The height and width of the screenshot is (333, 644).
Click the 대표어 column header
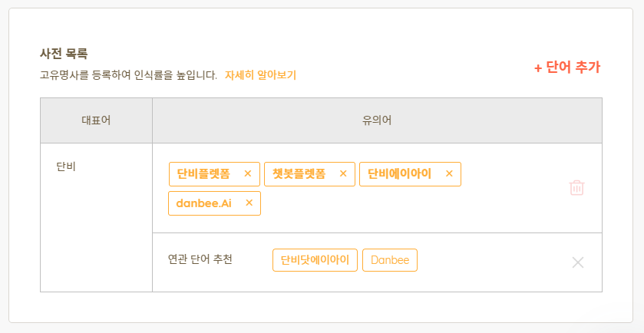pos(96,120)
